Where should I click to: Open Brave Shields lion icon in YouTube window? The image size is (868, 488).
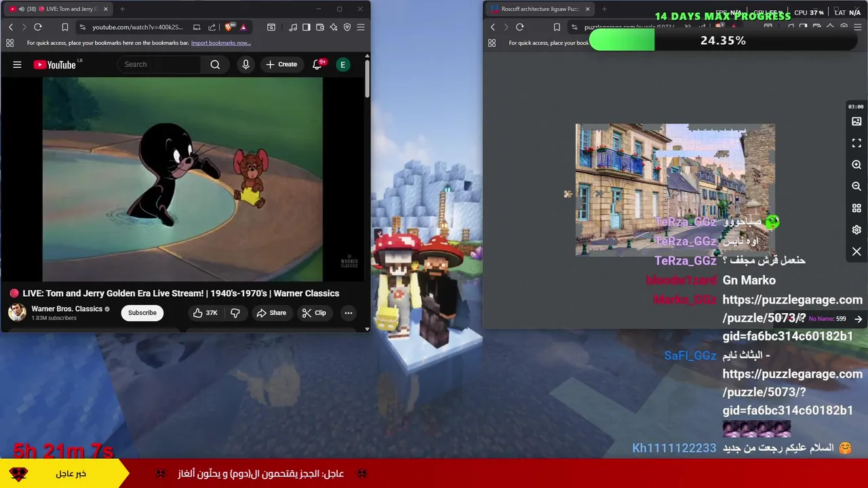pyautogui.click(x=229, y=27)
